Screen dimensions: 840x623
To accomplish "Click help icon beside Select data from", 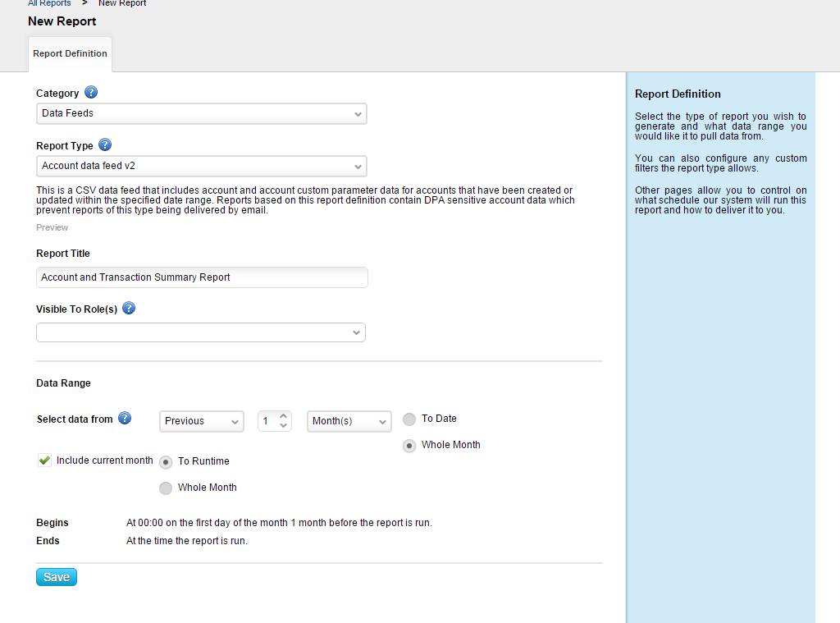I will pyautogui.click(x=125, y=419).
